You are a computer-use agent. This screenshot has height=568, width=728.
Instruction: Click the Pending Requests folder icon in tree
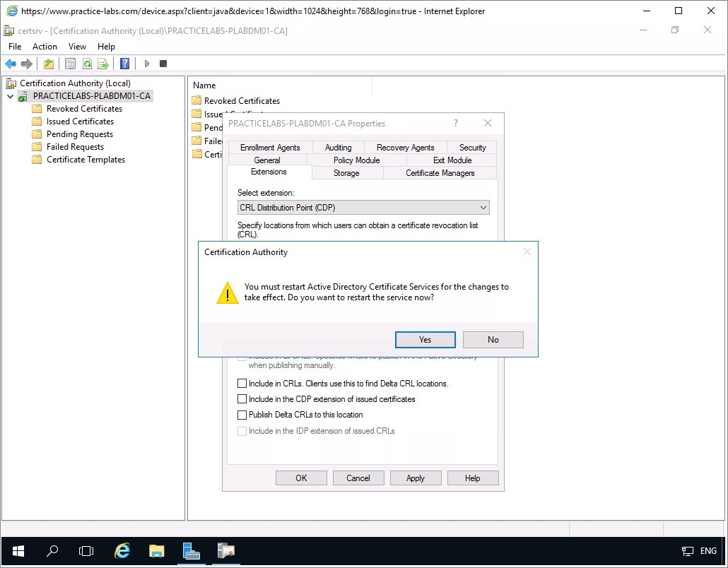tap(37, 134)
